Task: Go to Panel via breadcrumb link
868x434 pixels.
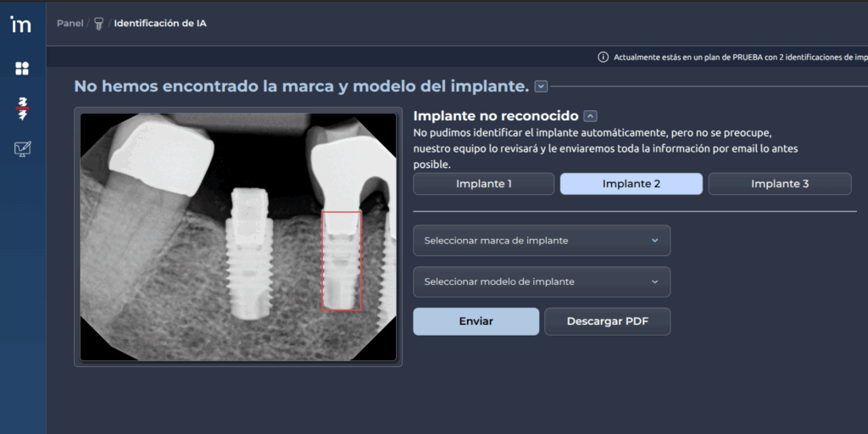Action: [70, 24]
